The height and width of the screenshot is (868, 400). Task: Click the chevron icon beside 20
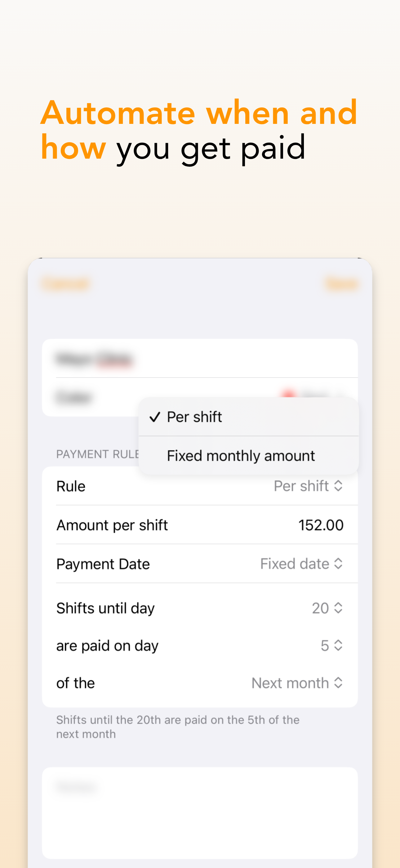pos(338,608)
